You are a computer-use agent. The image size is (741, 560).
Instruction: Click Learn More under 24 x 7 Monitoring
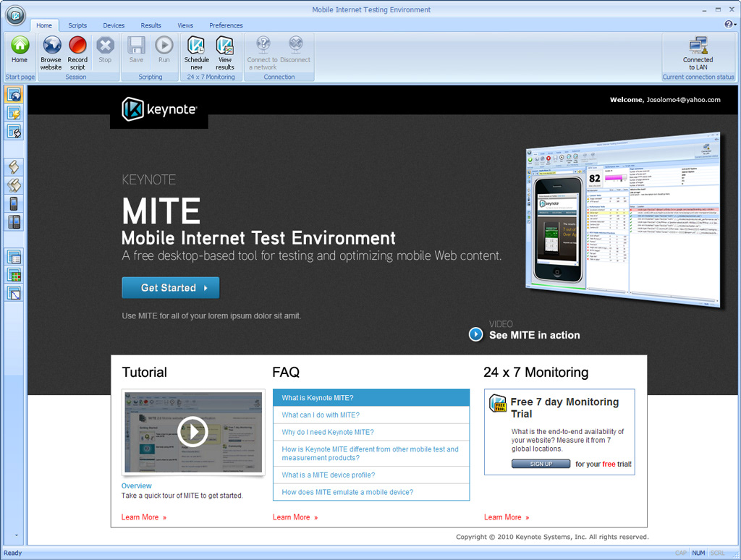[x=506, y=517]
